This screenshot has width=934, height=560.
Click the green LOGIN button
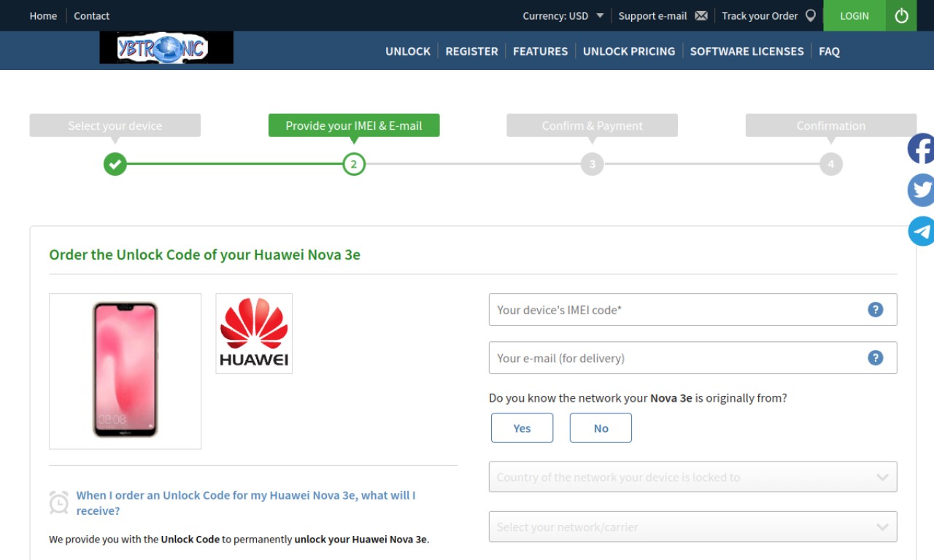point(854,15)
